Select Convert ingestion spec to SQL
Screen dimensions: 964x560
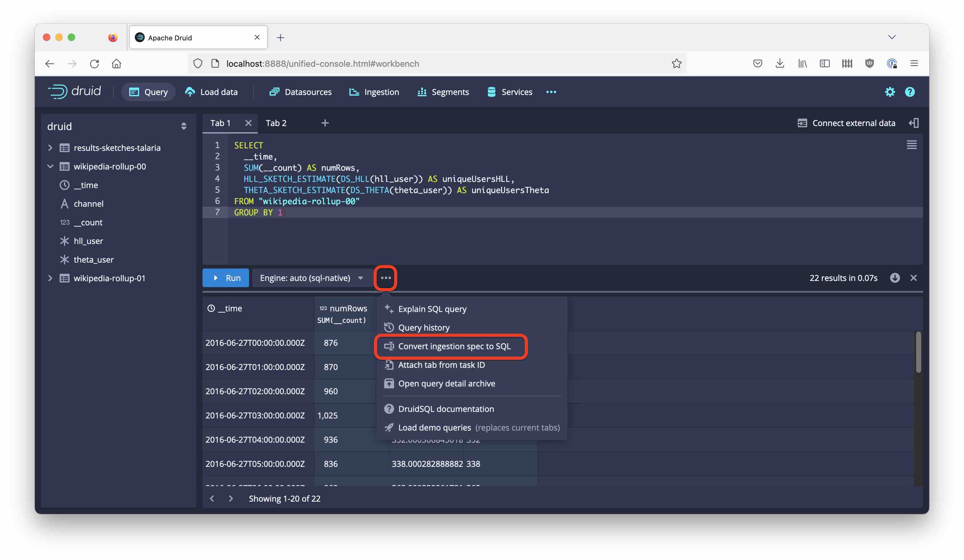[x=454, y=346]
